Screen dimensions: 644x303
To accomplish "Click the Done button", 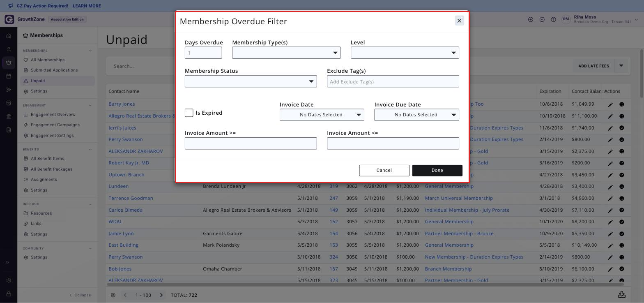I will (x=437, y=170).
